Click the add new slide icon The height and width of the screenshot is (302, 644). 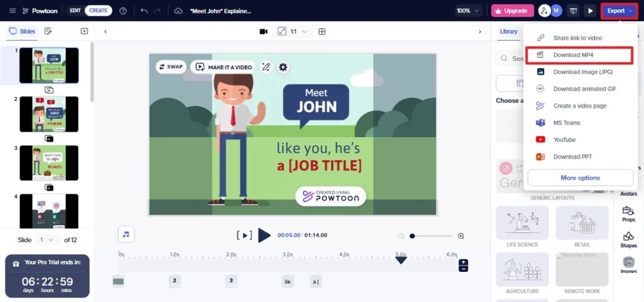pos(84,31)
